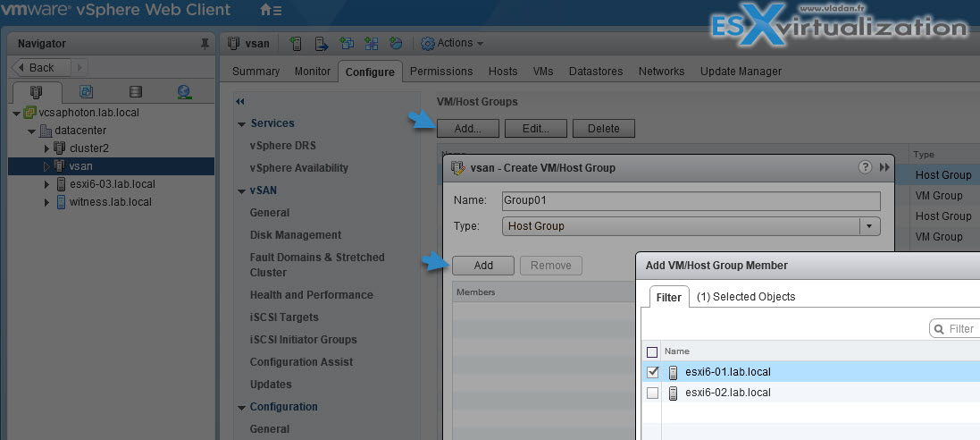
Task: Click the New vApp toolbar icon
Action: 372,43
